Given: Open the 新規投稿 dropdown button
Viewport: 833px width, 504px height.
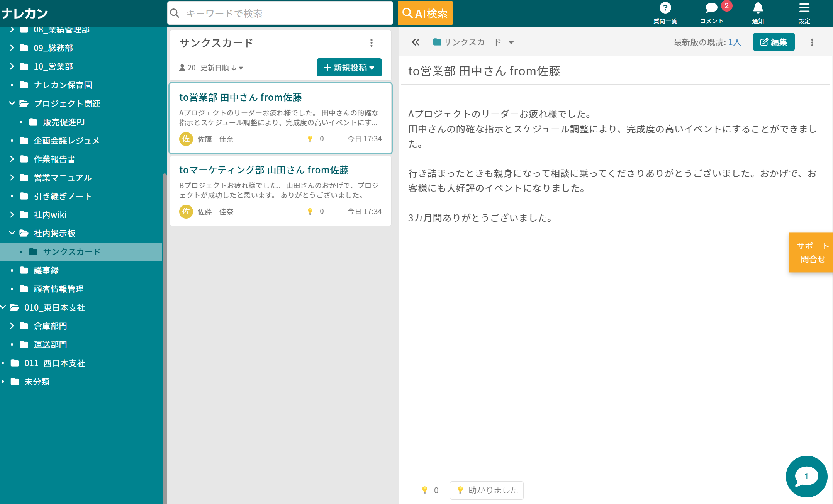Looking at the screenshot, I should click(x=349, y=68).
